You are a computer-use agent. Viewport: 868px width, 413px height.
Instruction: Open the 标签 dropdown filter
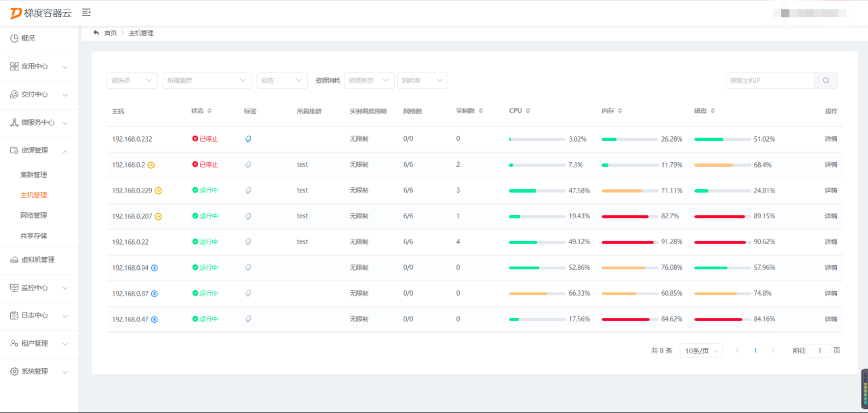click(x=282, y=80)
